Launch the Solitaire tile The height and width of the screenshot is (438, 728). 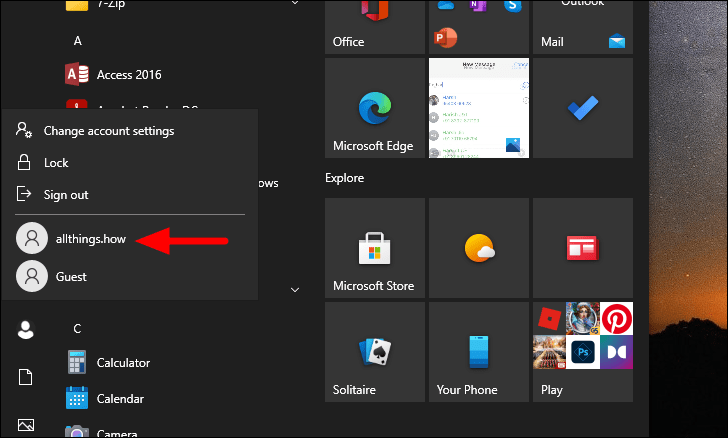[x=375, y=352]
